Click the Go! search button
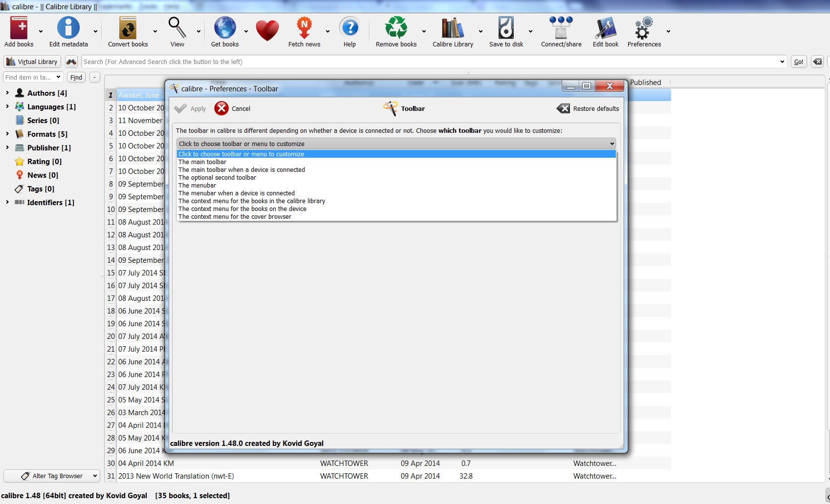Image resolution: width=830 pixels, height=504 pixels. click(799, 62)
